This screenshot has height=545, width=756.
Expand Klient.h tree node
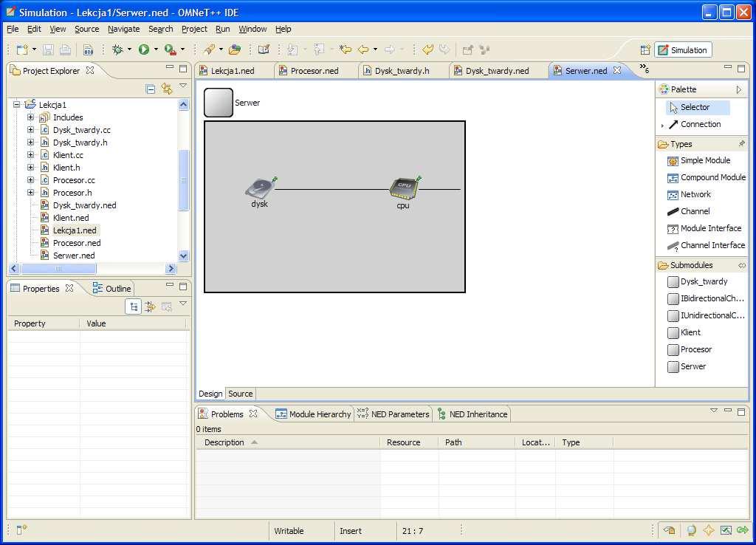coord(30,168)
